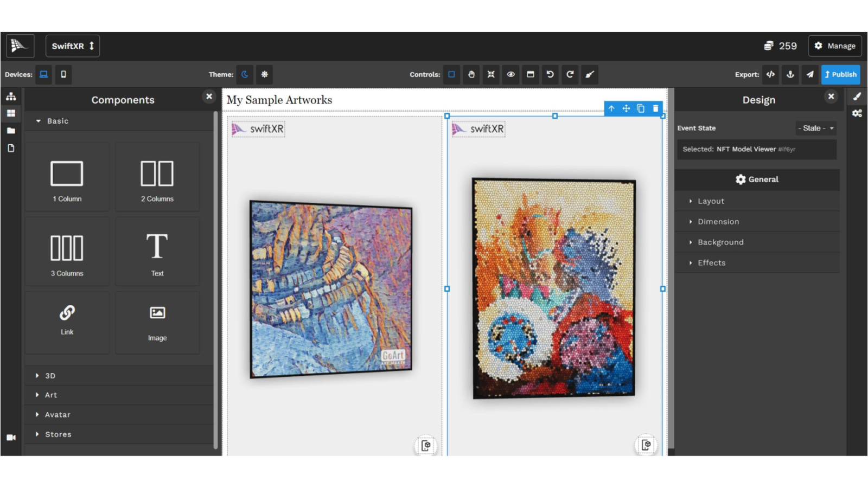Screen dimensions: 868x488
Task: Click the redo icon in Controls
Action: tap(570, 74)
